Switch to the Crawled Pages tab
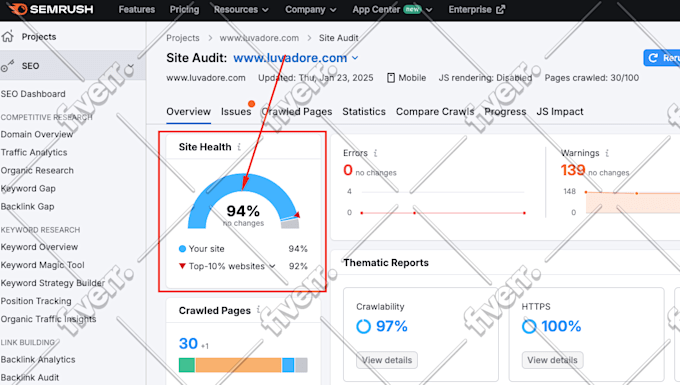The image size is (680, 385). (297, 111)
